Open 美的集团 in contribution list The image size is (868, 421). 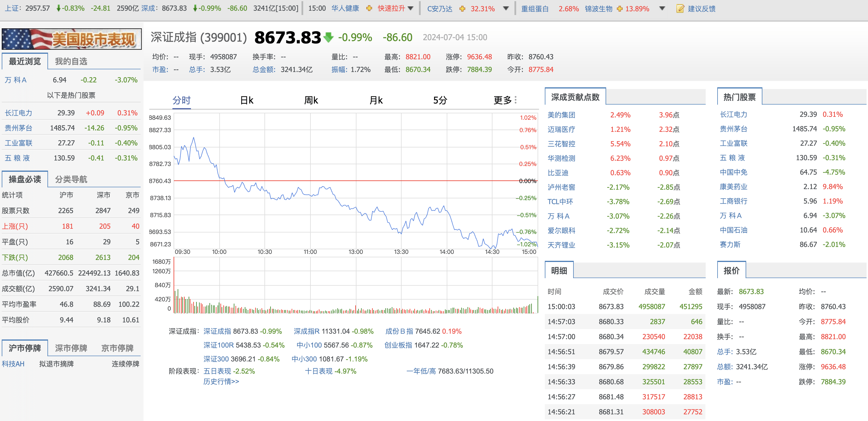[561, 115]
